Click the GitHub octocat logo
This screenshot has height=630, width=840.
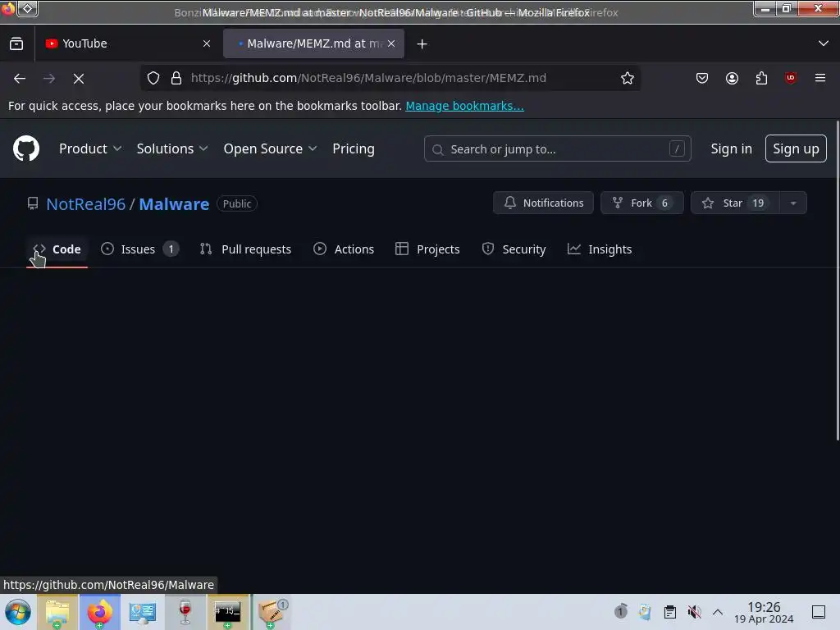pos(25,148)
